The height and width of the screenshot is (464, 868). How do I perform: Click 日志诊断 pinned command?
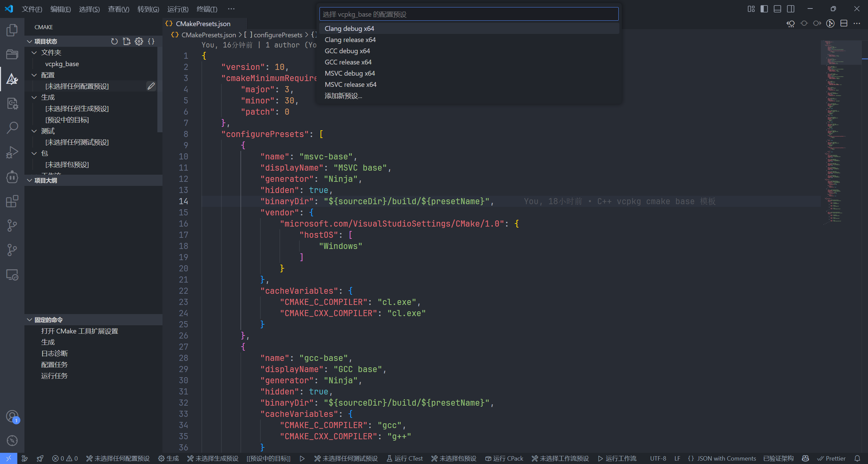54,353
